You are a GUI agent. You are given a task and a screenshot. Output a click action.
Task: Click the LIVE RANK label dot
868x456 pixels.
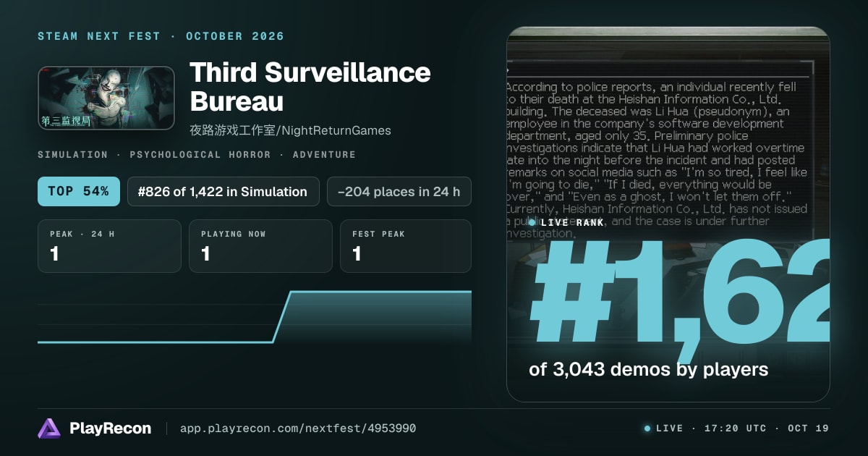[532, 222]
